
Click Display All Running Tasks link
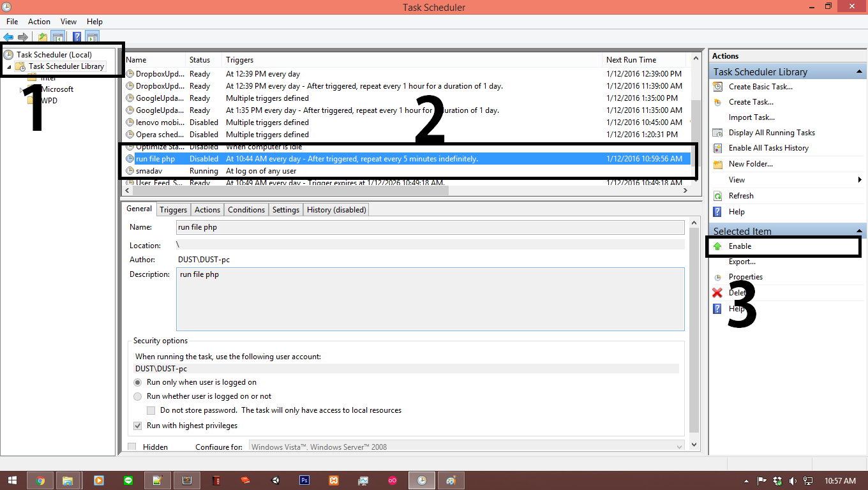coord(772,133)
